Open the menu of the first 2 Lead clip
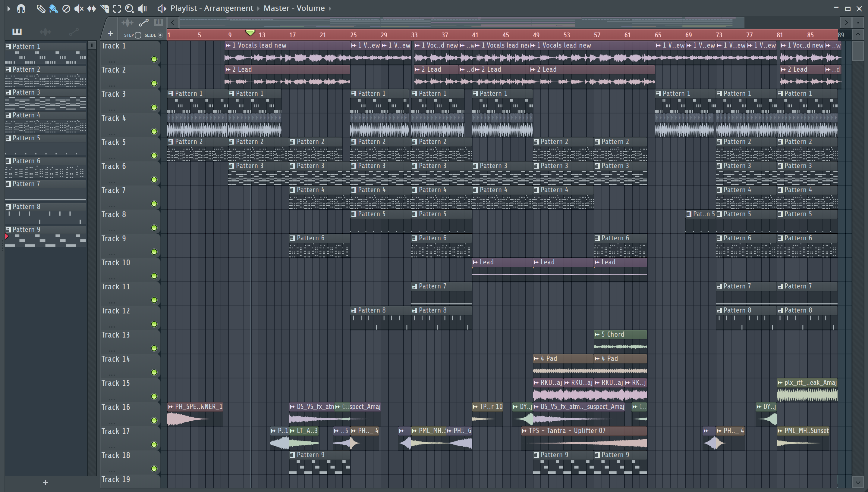The image size is (868, 492). pos(228,70)
